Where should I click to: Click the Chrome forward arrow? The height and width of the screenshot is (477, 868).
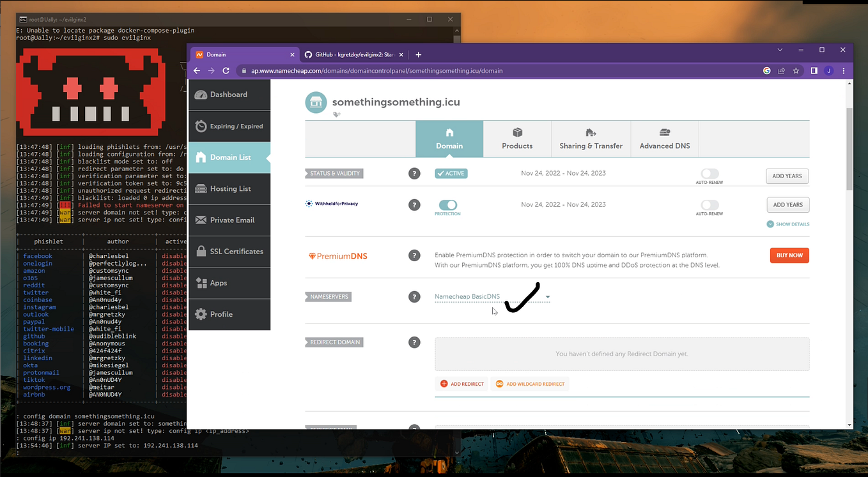coord(212,71)
